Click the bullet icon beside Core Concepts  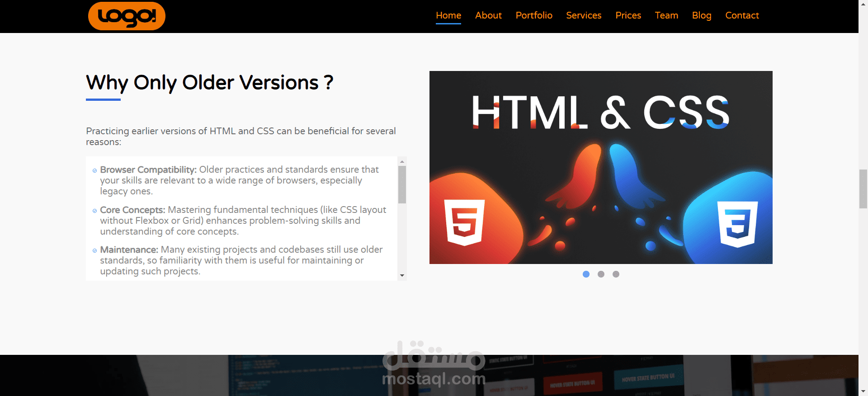(94, 211)
